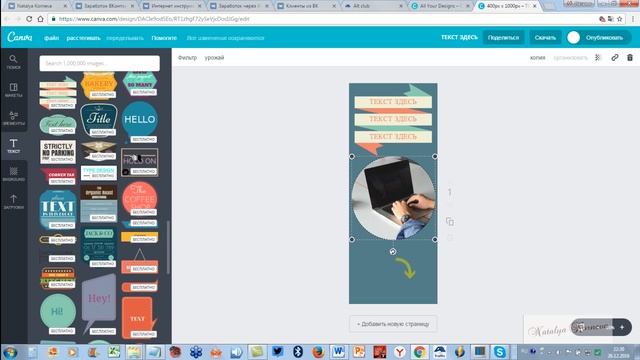Open the Elements tab in sidebar
The width and height of the screenshot is (640, 360).
tap(13, 118)
